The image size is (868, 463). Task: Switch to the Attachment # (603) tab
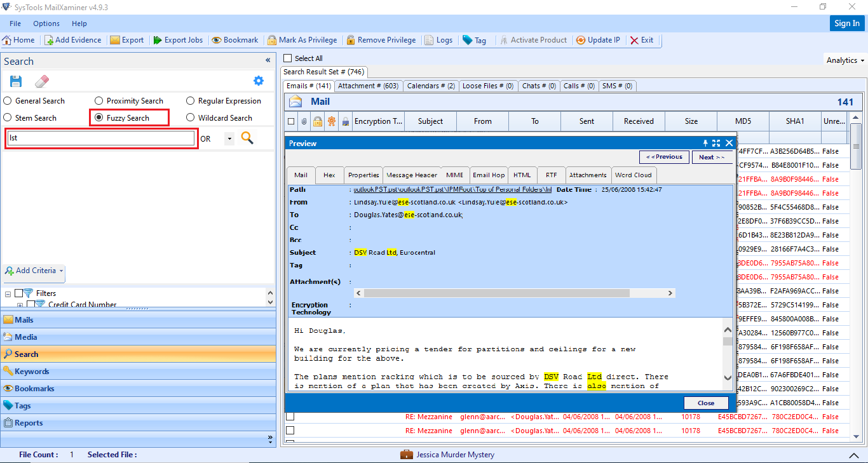(x=368, y=86)
